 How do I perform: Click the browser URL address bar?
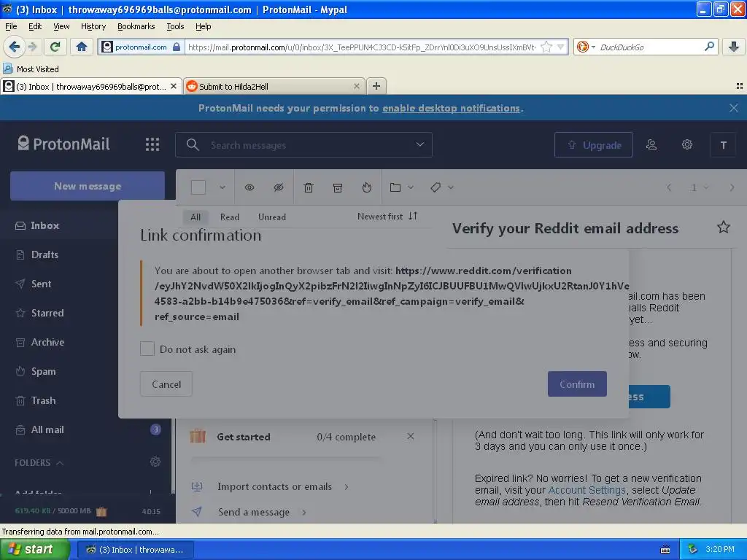362,47
